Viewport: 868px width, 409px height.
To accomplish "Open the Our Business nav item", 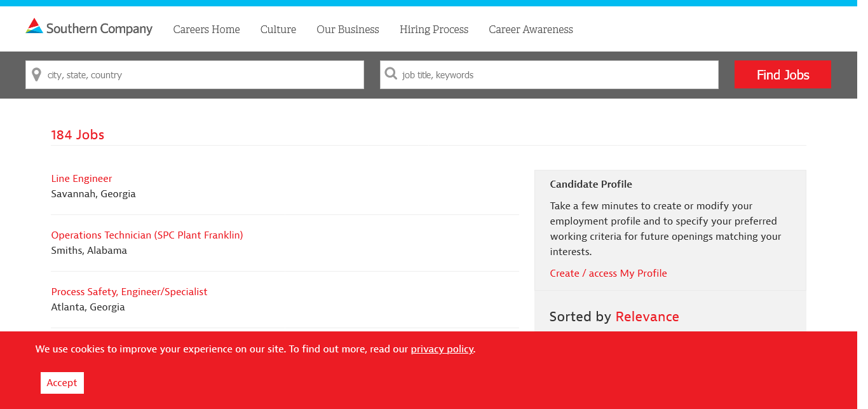I will tap(348, 29).
